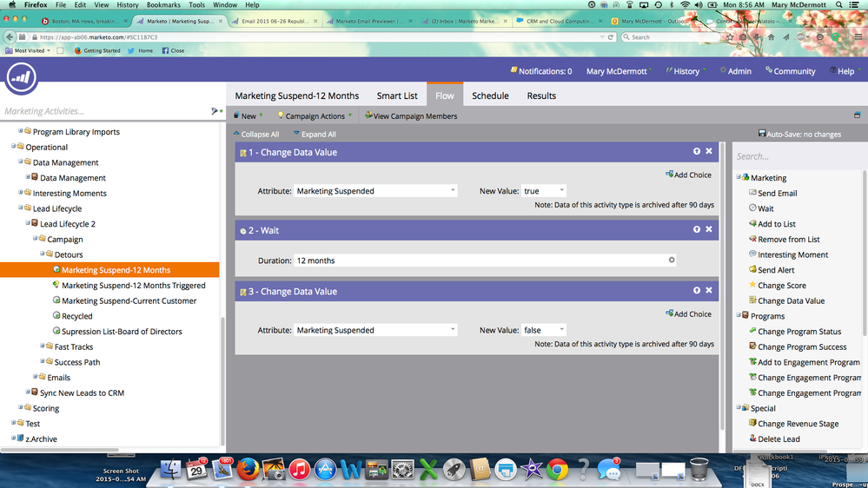Click the flow actions Search field
The width and height of the screenshot is (868, 488).
pos(797,156)
